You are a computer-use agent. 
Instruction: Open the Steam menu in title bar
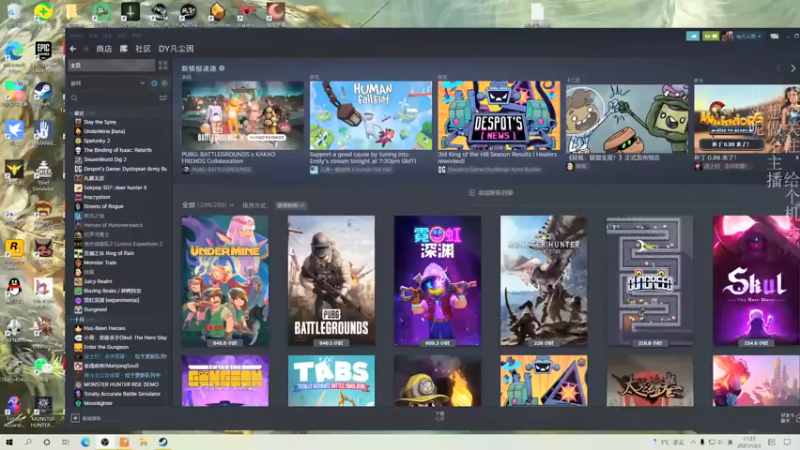(x=77, y=35)
